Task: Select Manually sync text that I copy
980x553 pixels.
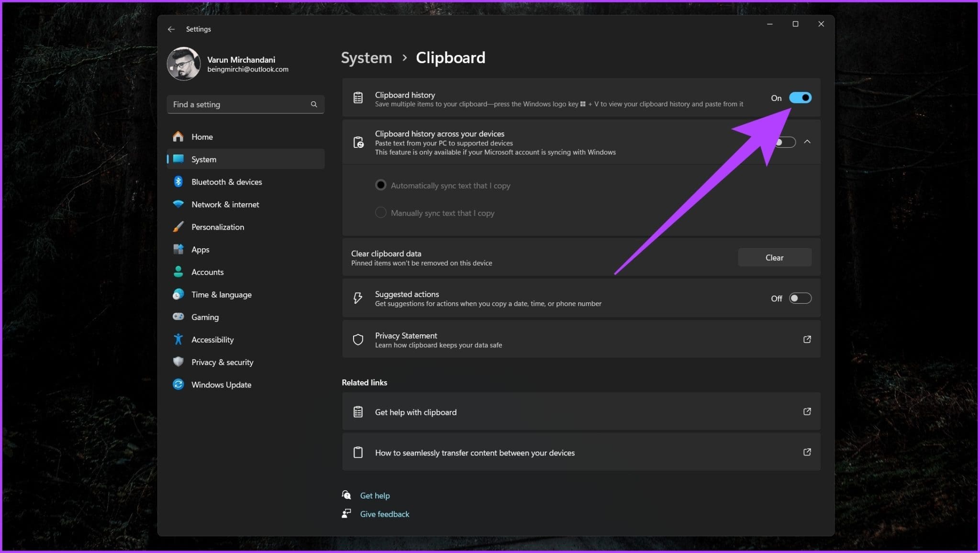Action: tap(380, 212)
